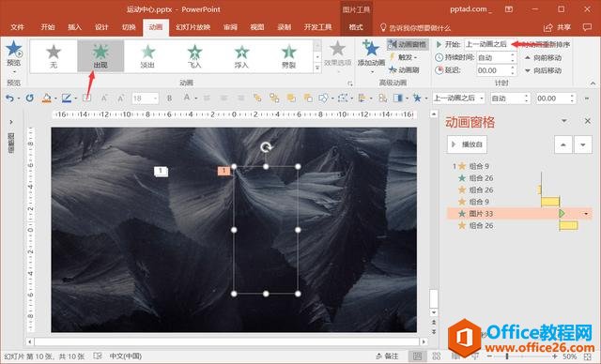Click fit slide to window icon

[588, 356]
